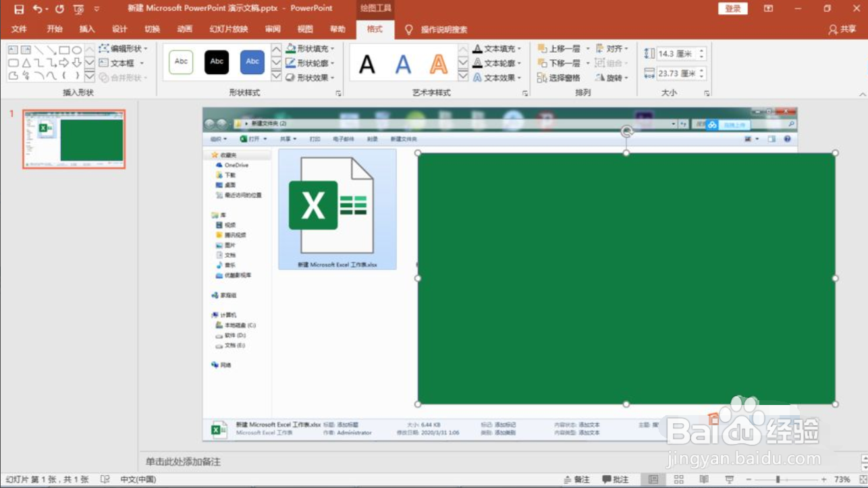Open 形状样式 dialog launcher
The height and width of the screenshot is (488, 868).
[x=339, y=93]
